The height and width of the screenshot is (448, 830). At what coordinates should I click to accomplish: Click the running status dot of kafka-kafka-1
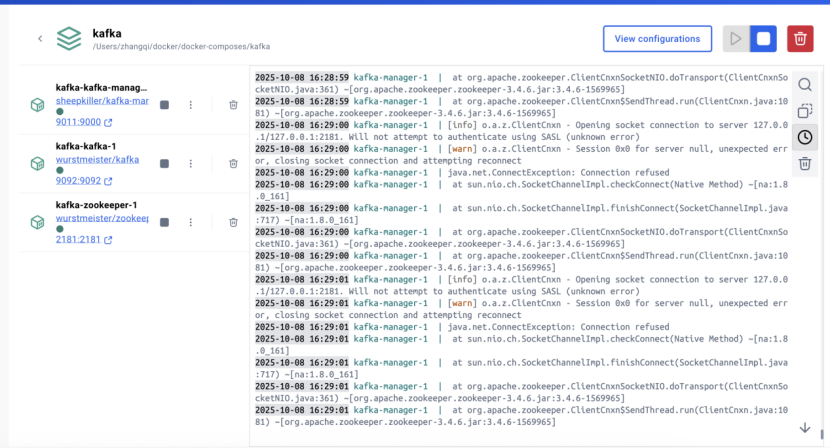60,171
